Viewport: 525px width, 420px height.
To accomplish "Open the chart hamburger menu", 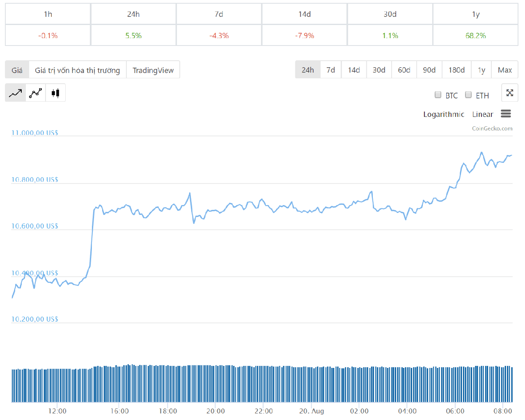I will 506,114.
